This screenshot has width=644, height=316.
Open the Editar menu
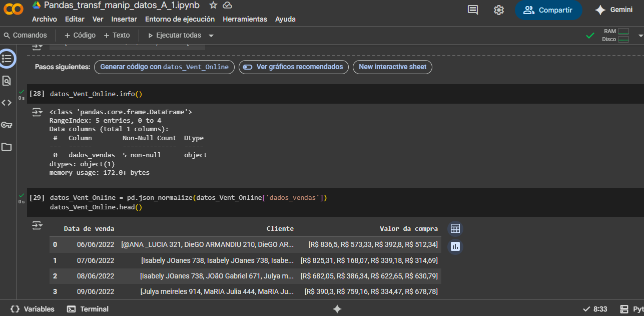75,19
